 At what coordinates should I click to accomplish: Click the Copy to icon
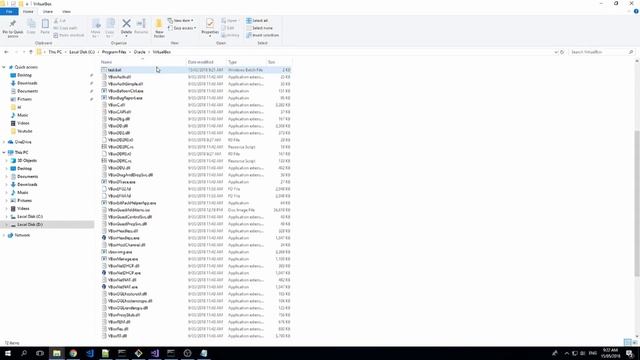point(110,24)
